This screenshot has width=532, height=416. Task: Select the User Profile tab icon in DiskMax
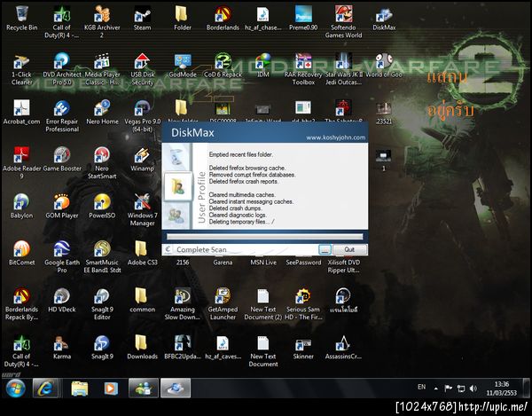click(177, 186)
